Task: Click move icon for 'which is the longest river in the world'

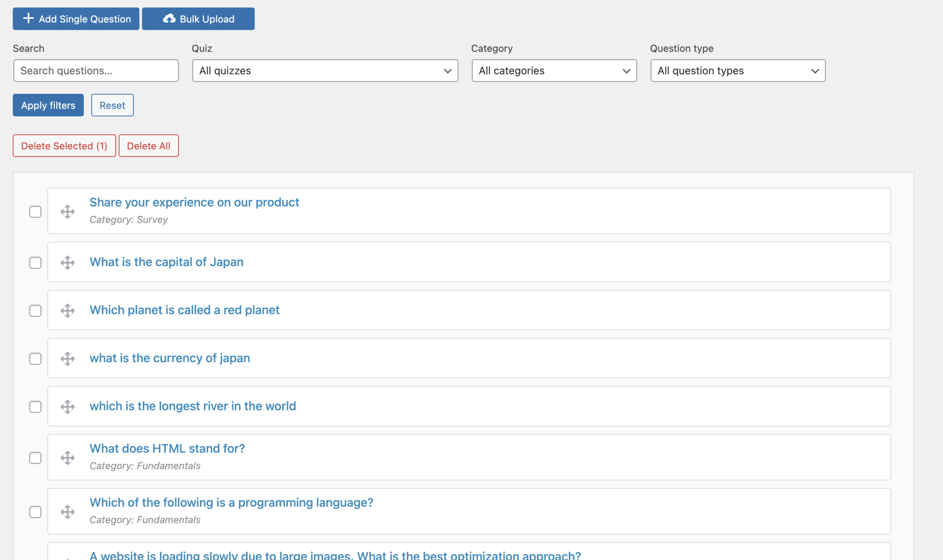Action: pos(68,407)
